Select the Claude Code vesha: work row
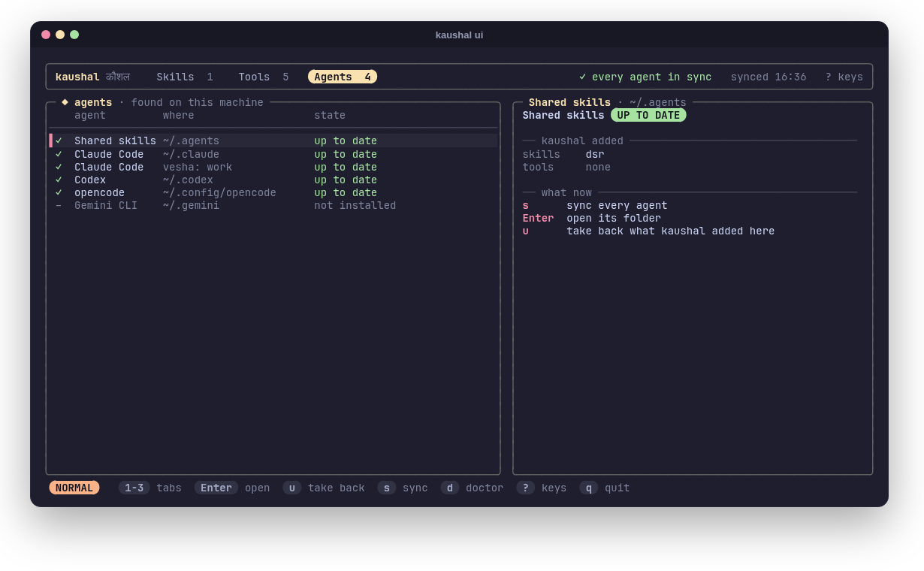This screenshot has width=924, height=571. pos(273,167)
